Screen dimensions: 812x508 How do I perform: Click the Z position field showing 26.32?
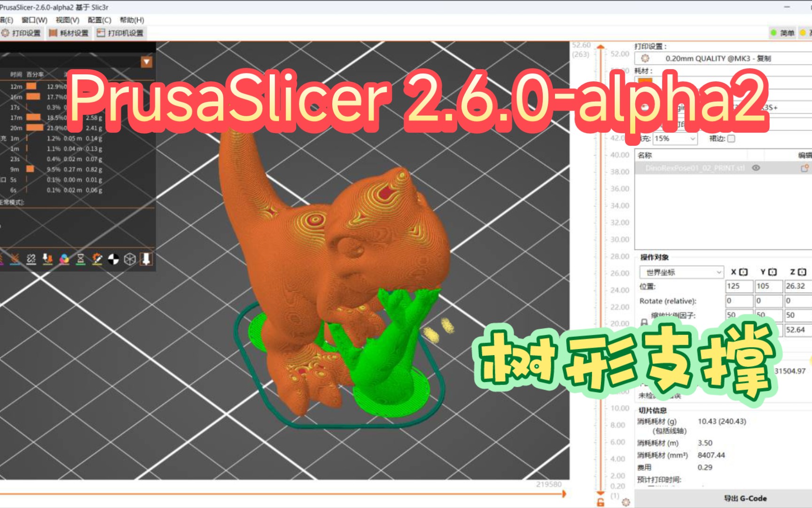(x=798, y=286)
